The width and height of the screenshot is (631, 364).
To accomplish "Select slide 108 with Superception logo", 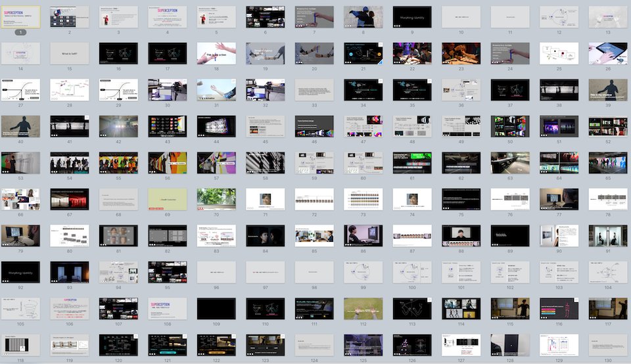I will pyautogui.click(x=167, y=308).
